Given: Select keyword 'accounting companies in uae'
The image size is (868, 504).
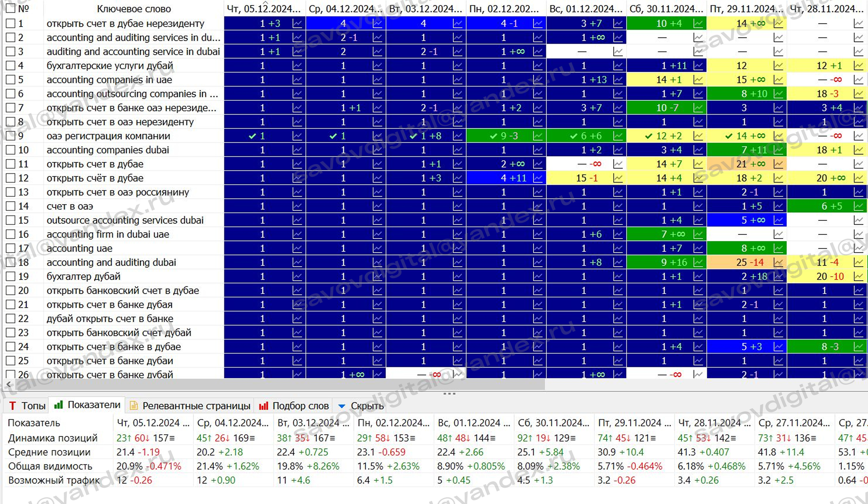Looking at the screenshot, I should [x=109, y=80].
